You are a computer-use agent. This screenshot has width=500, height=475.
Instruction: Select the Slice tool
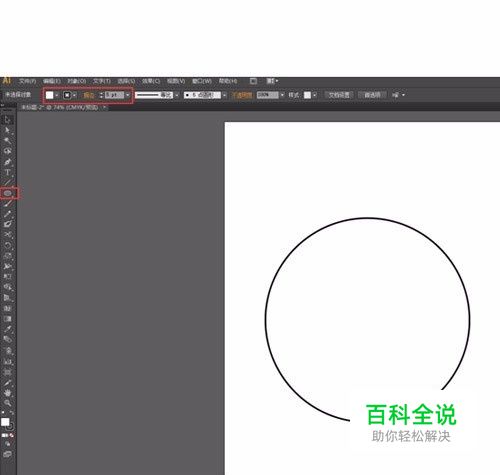7,382
